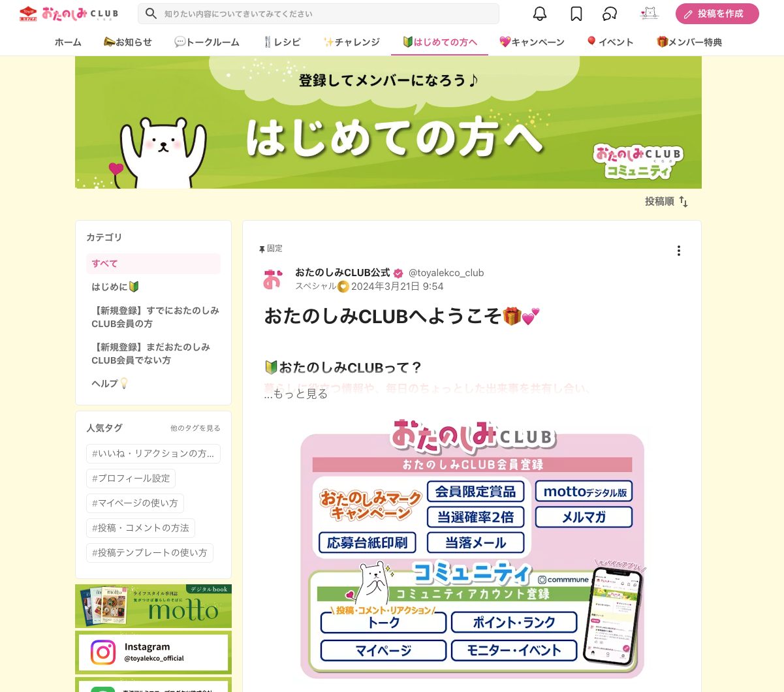The width and height of the screenshot is (784, 692).
Task: Click the #いいね・リアクションの方... tag
Action: click(153, 454)
